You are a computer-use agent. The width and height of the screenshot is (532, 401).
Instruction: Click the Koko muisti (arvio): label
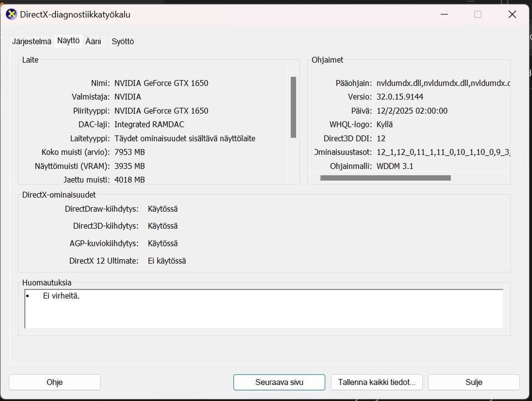76,152
